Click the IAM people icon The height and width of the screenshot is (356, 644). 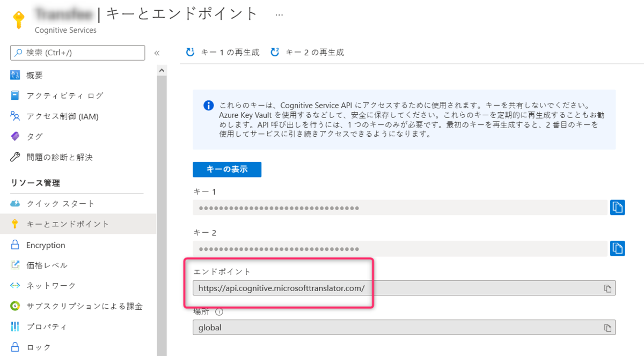(x=15, y=116)
